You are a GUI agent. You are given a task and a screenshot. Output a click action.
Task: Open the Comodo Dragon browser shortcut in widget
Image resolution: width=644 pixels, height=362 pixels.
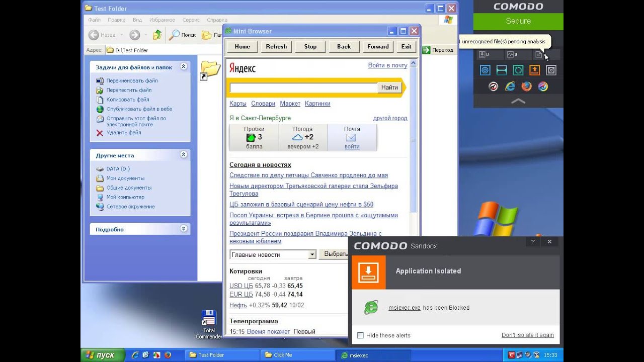tap(494, 86)
